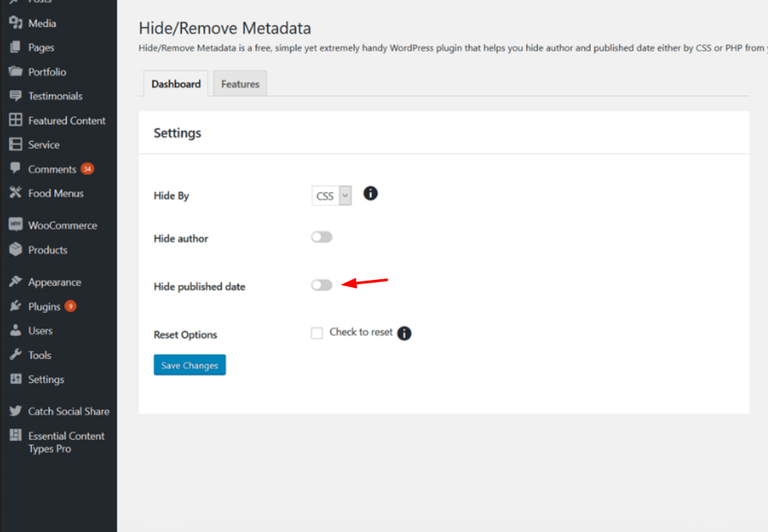
Task: Click the Portfolio folder icon
Action: pos(16,71)
